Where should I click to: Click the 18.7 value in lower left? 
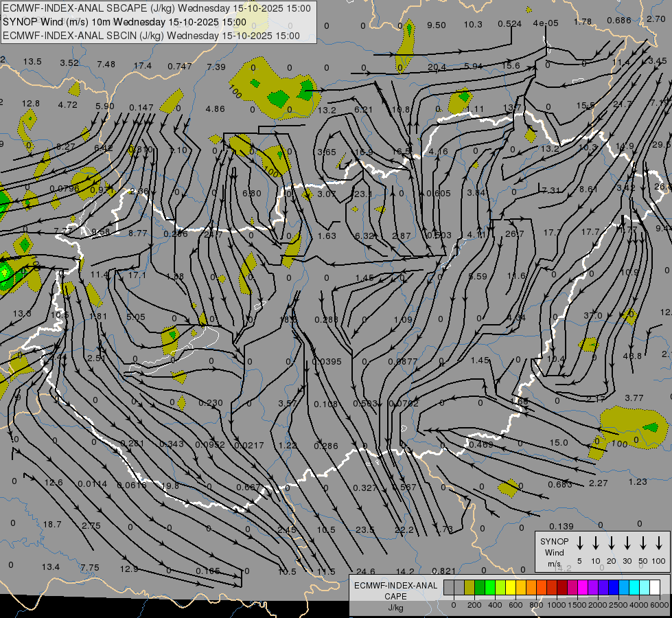click(x=52, y=524)
